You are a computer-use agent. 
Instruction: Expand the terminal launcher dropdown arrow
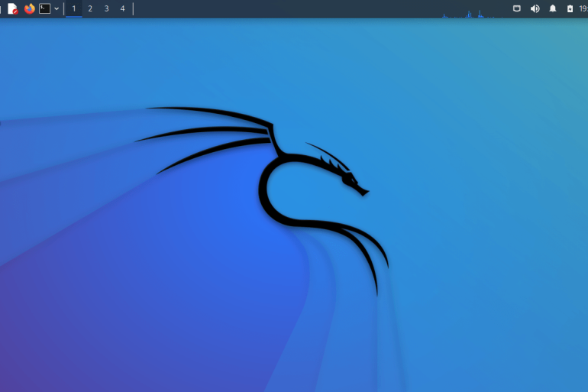pos(57,8)
